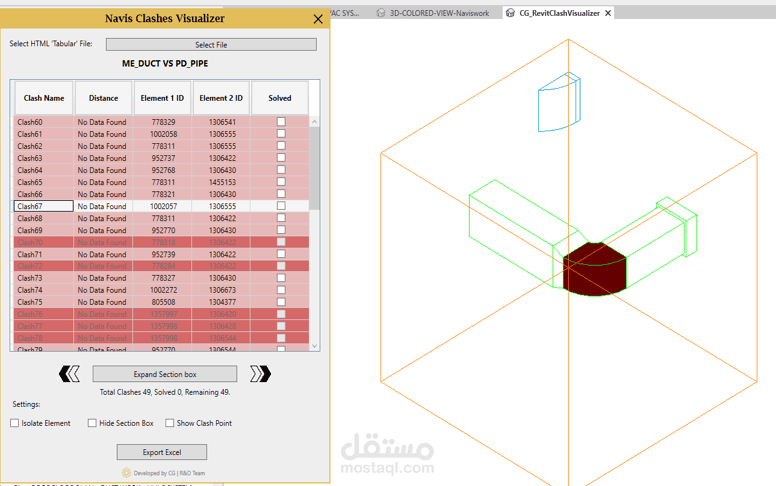Click the CG logo icon in the footer
The image size is (776, 486).
point(126,473)
